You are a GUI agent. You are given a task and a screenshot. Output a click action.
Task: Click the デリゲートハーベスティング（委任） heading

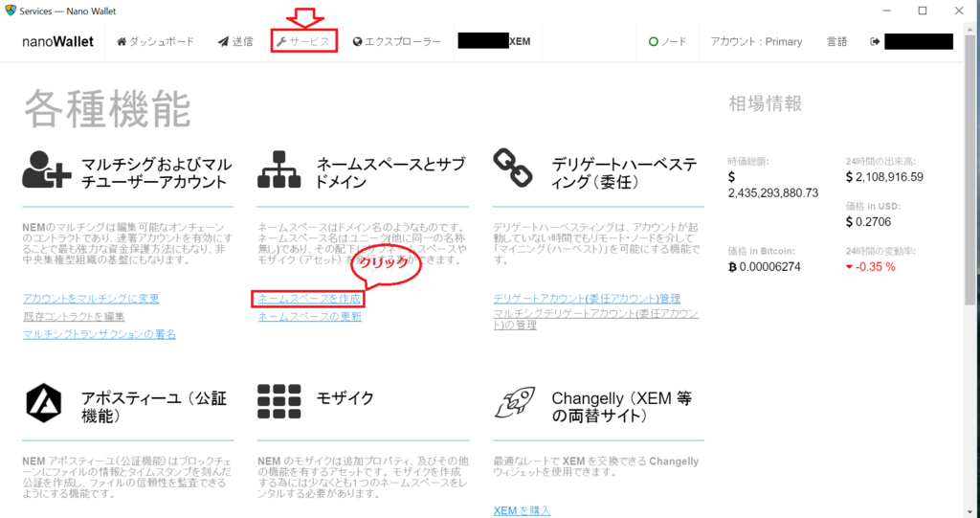[624, 173]
